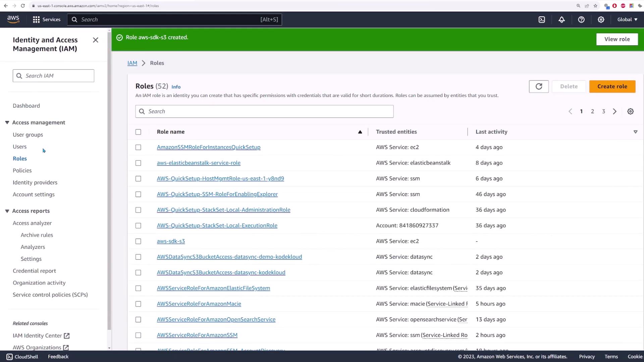Viewport: 644px width, 362px height.
Task: Go to next page of roles
Action: 614,112
